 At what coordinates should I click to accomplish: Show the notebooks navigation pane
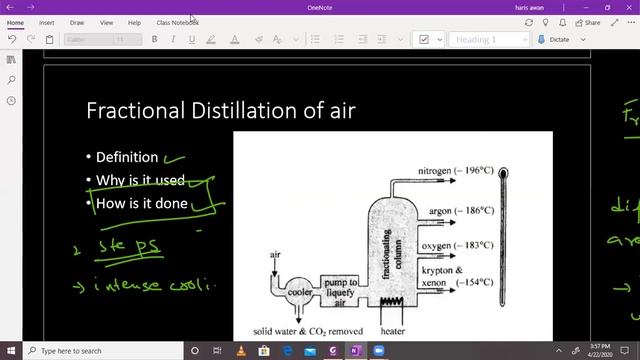tap(11, 60)
